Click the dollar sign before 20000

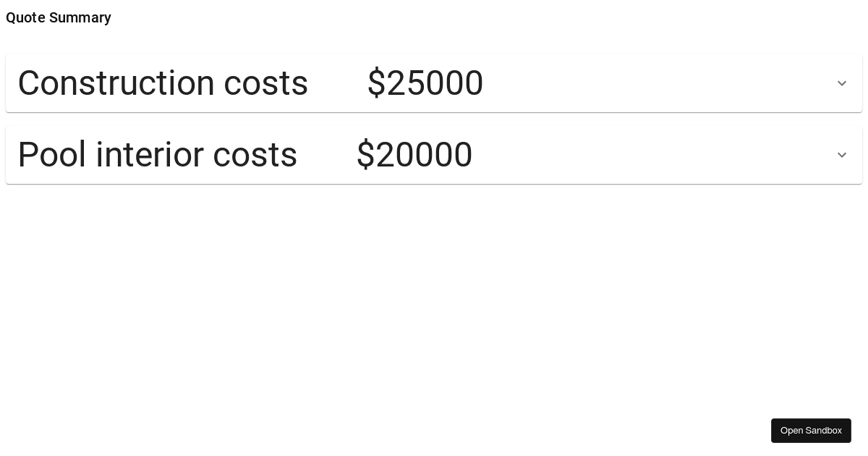coord(365,156)
